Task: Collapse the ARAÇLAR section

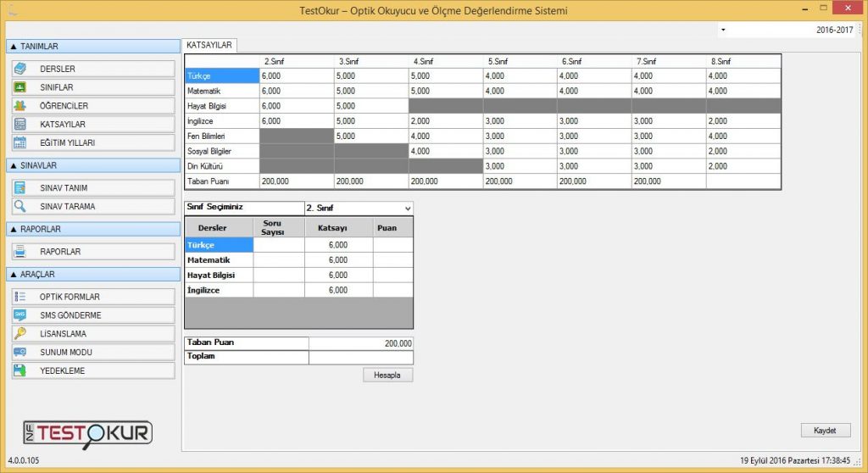Action: click(x=93, y=274)
